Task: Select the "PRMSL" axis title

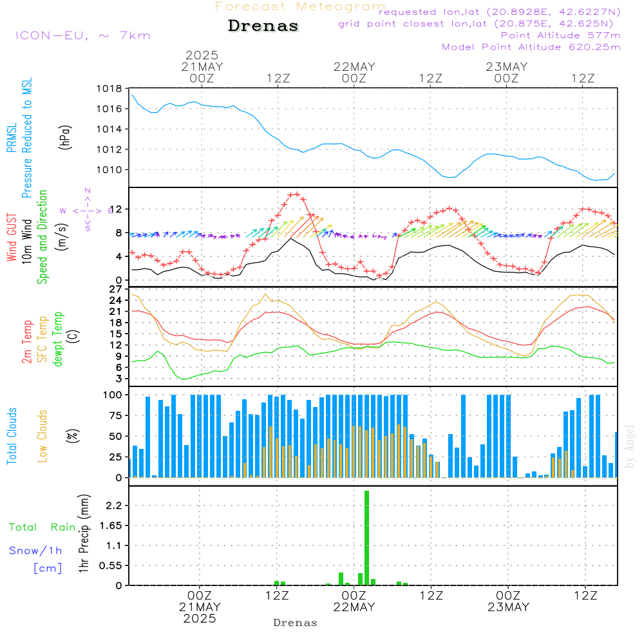Action: coord(12,138)
